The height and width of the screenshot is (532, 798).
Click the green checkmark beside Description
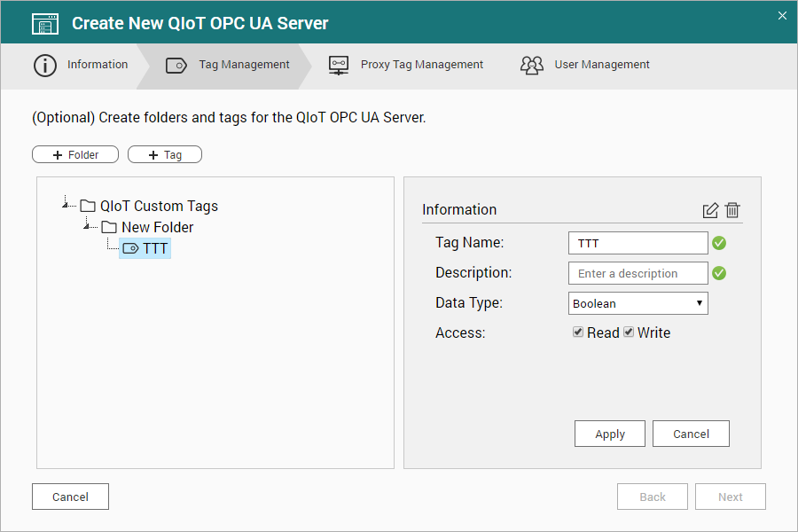(x=719, y=273)
